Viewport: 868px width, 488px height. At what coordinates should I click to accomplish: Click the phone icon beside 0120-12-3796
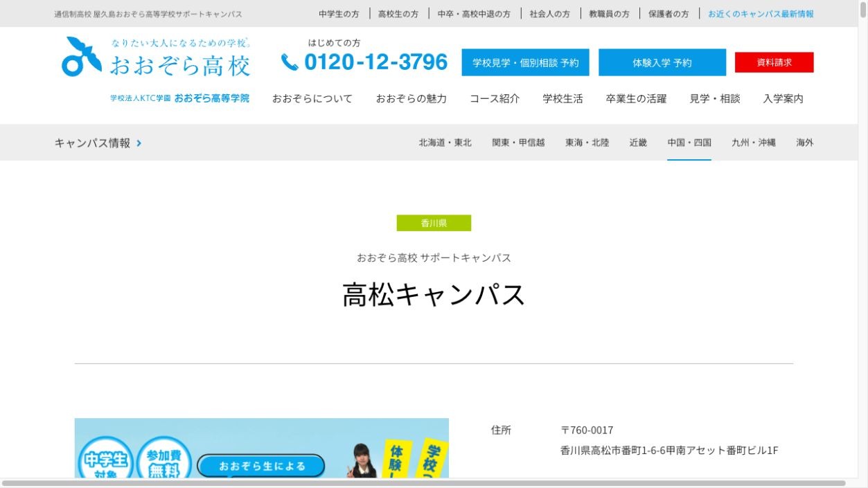(x=290, y=62)
